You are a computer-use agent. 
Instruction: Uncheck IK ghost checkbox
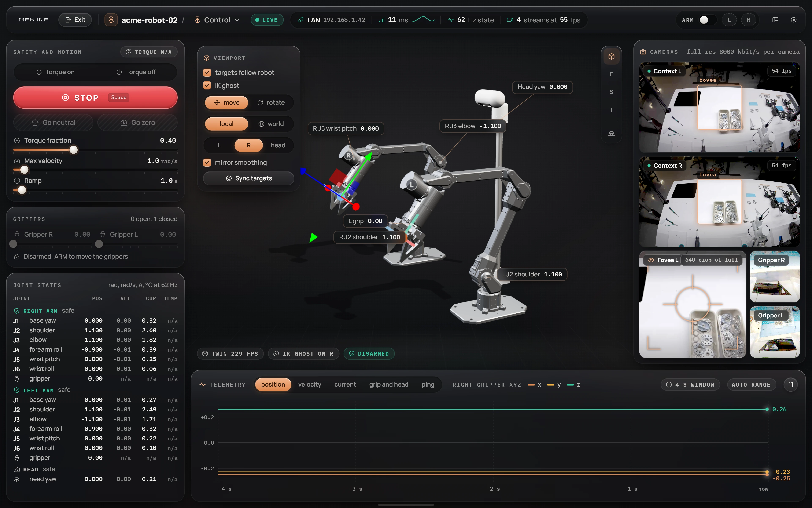pos(207,86)
